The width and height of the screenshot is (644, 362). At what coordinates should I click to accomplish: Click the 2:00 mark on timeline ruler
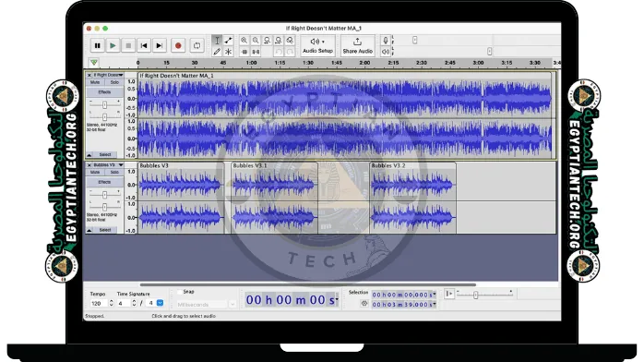click(x=364, y=63)
